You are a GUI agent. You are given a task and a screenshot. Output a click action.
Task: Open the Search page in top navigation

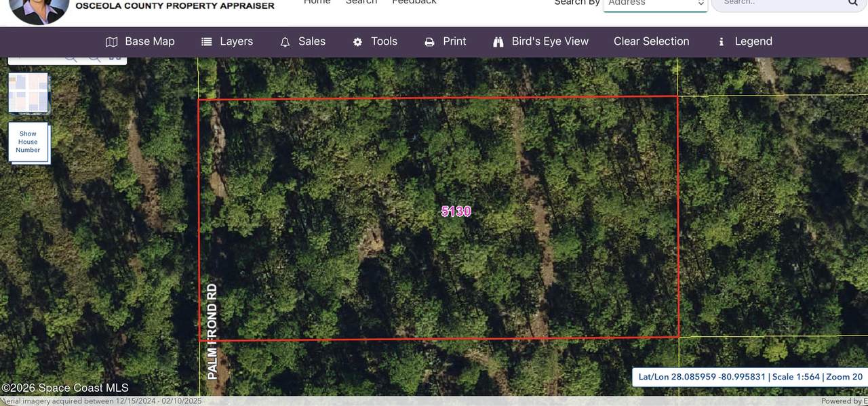(x=361, y=2)
